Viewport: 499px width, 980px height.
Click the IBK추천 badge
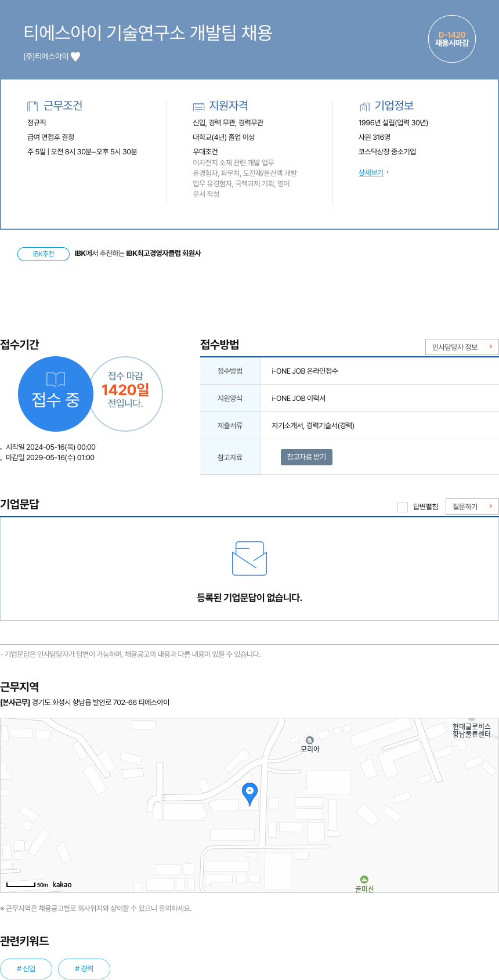click(44, 254)
